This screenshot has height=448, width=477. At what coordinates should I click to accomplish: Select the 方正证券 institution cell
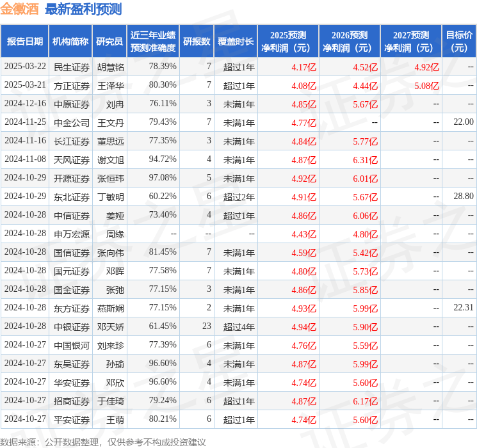(x=72, y=86)
